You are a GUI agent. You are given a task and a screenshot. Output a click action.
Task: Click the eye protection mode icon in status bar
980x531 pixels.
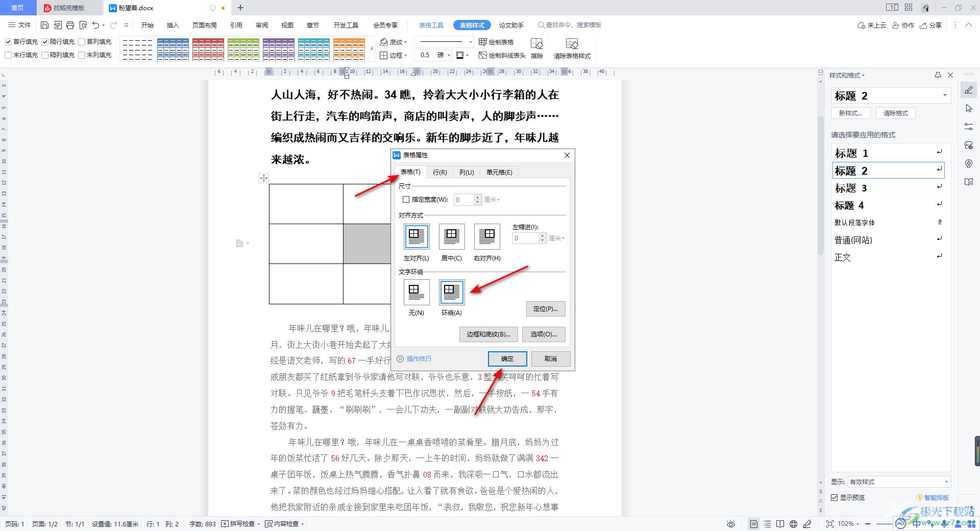[731, 524]
